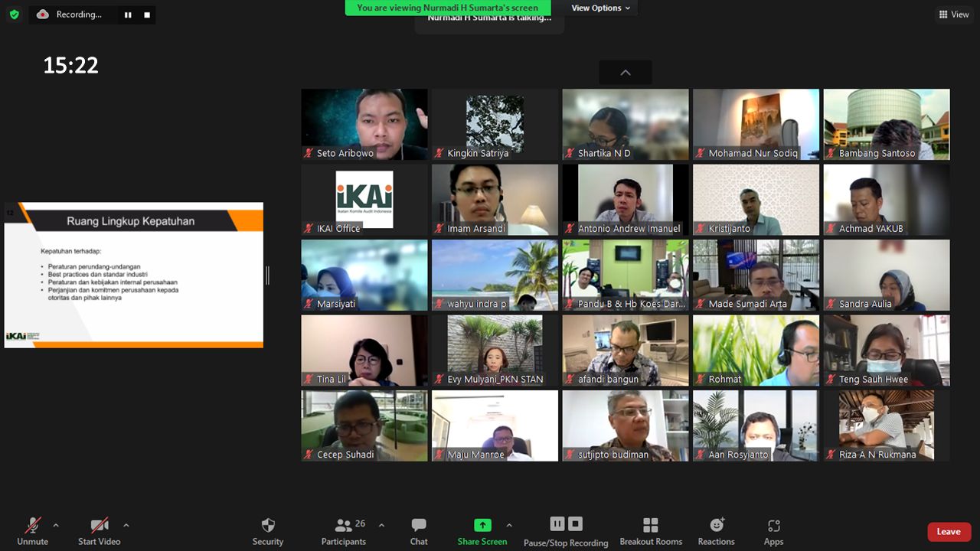The width and height of the screenshot is (980, 551).
Task: Click the green Share Screen button
Action: (x=482, y=531)
